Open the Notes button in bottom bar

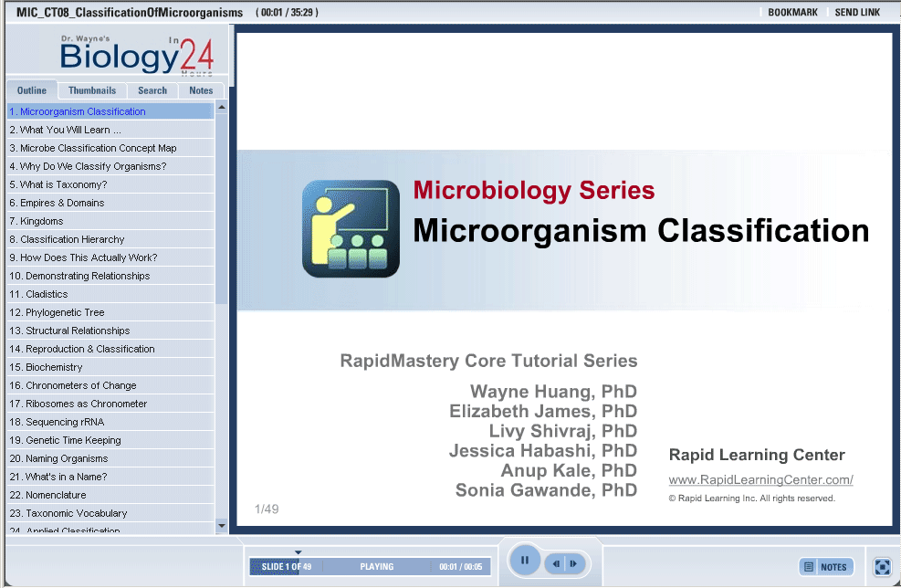pos(826,567)
